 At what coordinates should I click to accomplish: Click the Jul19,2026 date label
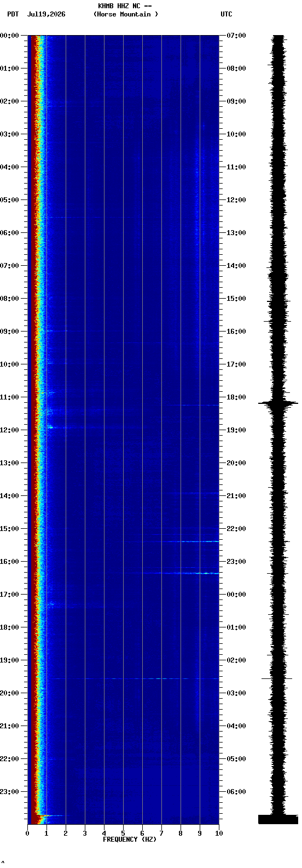(46, 14)
